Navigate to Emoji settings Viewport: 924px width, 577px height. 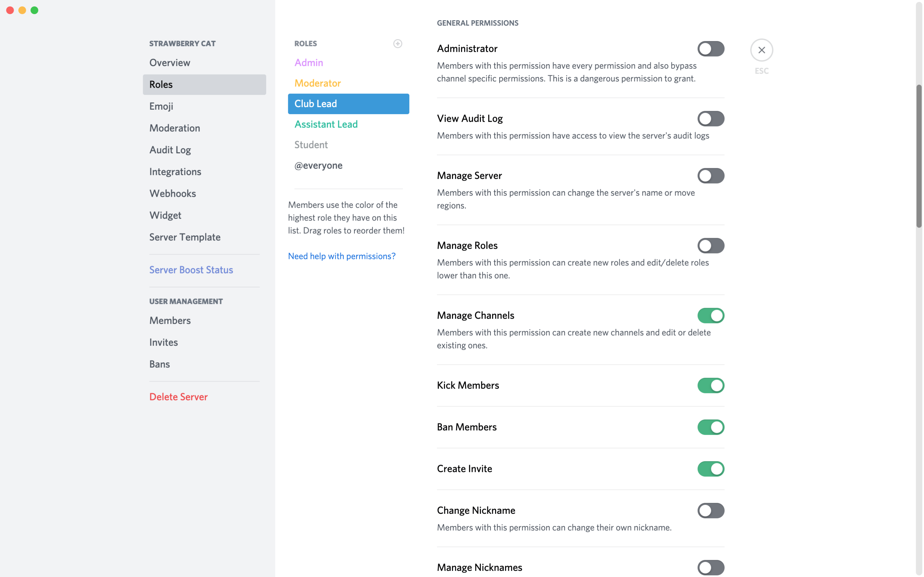pos(161,106)
